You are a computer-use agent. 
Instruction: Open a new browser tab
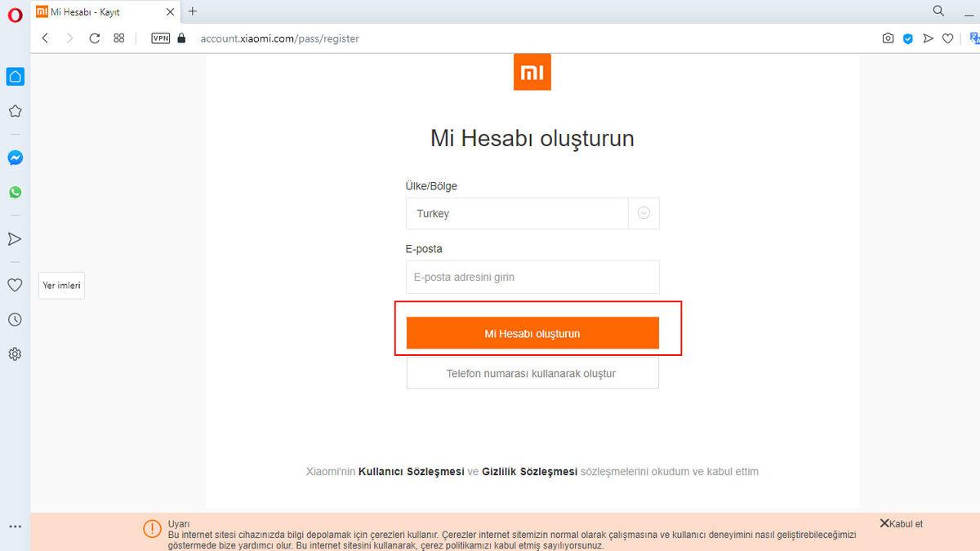191,11
